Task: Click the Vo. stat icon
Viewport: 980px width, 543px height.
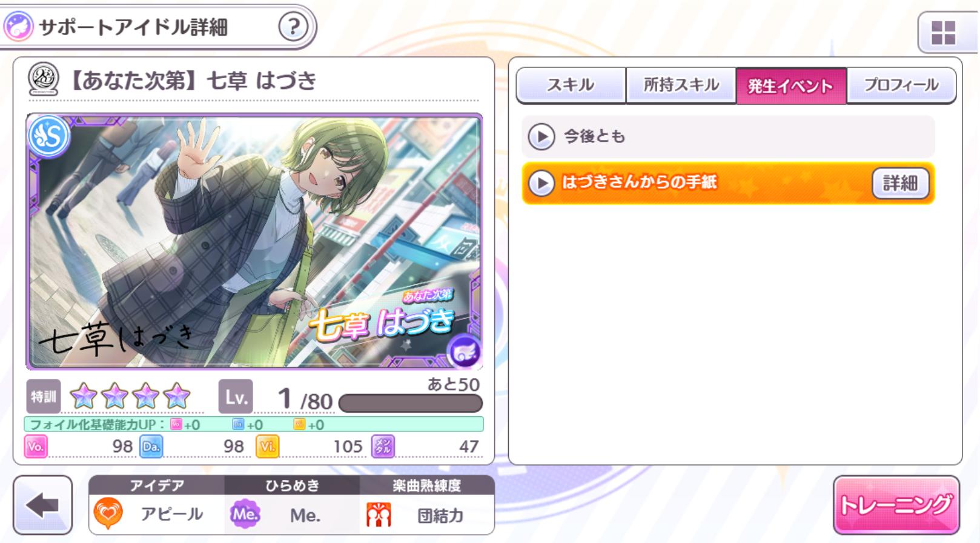Action: (36, 447)
